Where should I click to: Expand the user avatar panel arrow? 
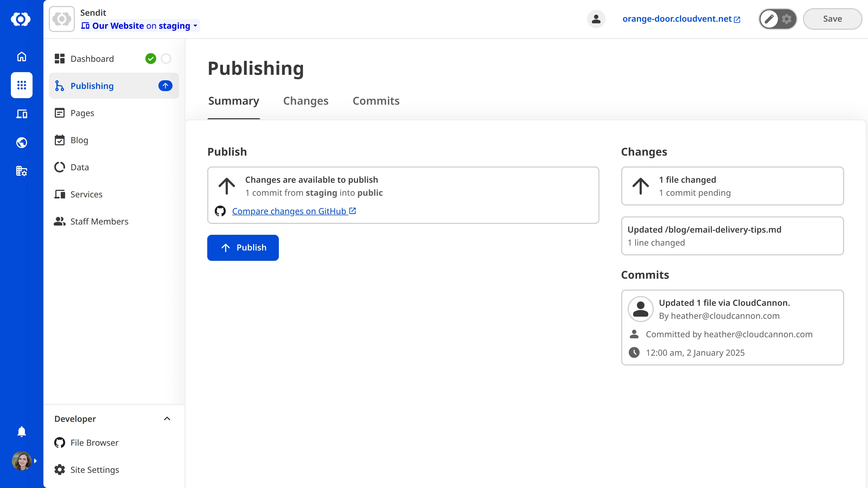35,461
